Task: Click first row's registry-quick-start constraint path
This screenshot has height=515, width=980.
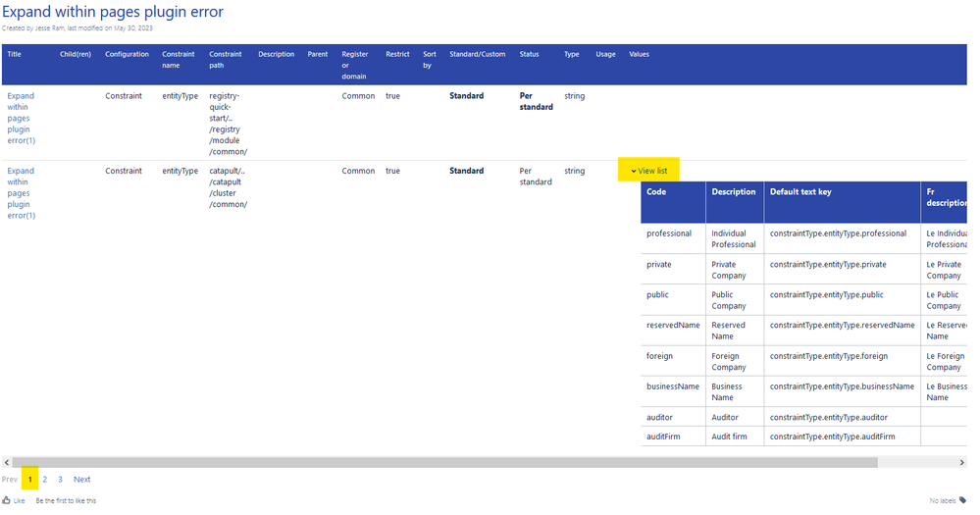Action: [229, 124]
